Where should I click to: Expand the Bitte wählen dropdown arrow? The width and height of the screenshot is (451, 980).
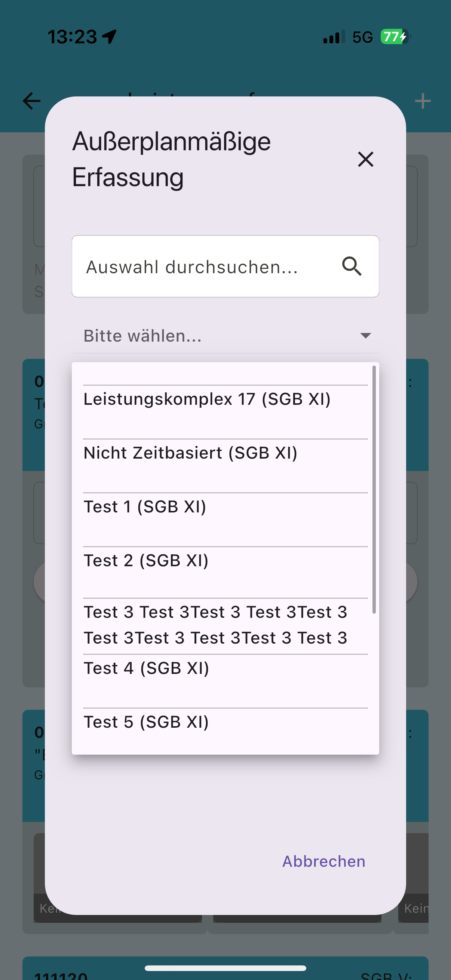(x=365, y=336)
